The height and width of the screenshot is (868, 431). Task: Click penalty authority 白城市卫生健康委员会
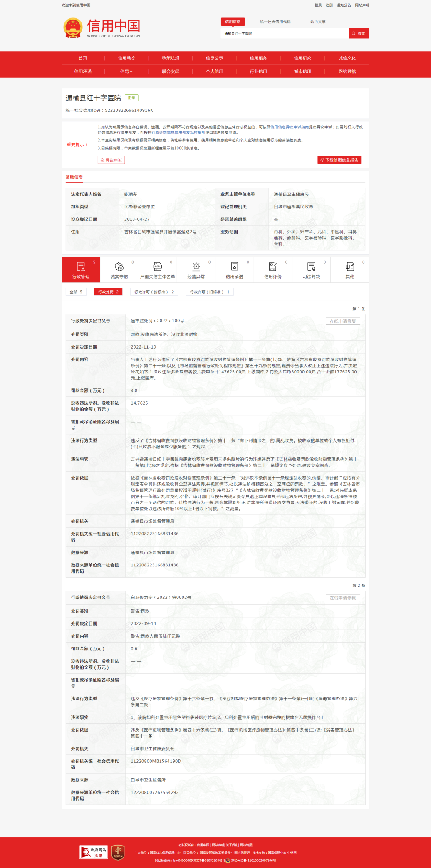pyautogui.click(x=152, y=749)
